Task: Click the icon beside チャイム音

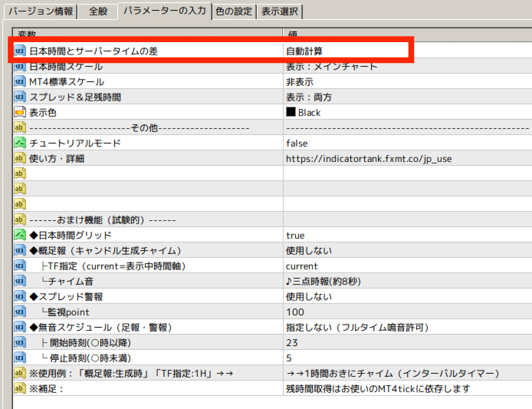Action: click(x=20, y=281)
